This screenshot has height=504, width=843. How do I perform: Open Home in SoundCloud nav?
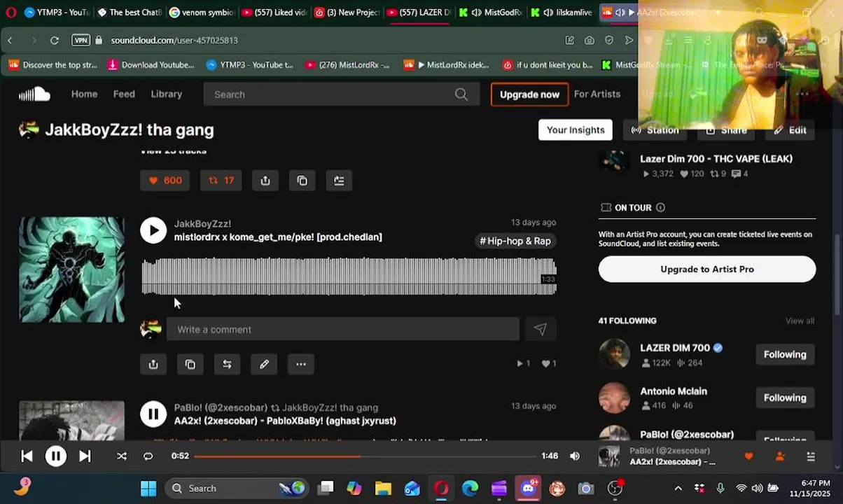[85, 94]
